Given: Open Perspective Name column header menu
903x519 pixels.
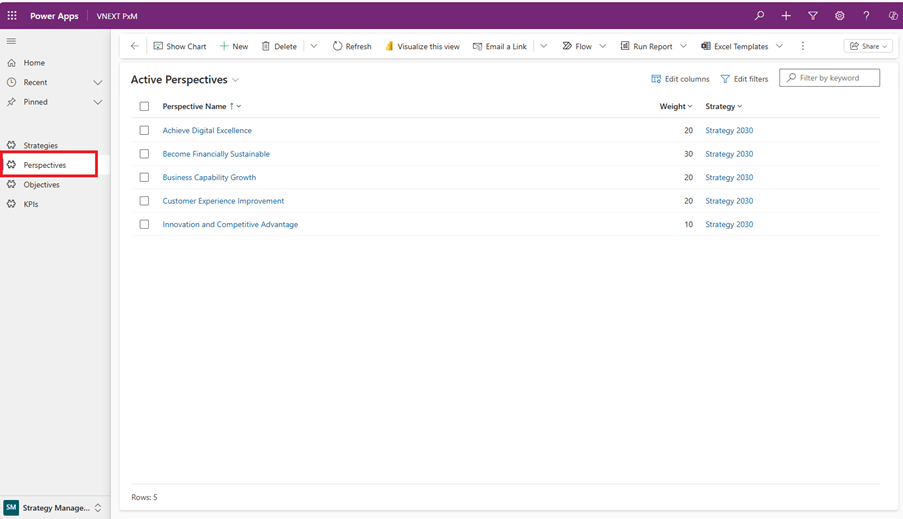Looking at the screenshot, I should pos(202,107).
